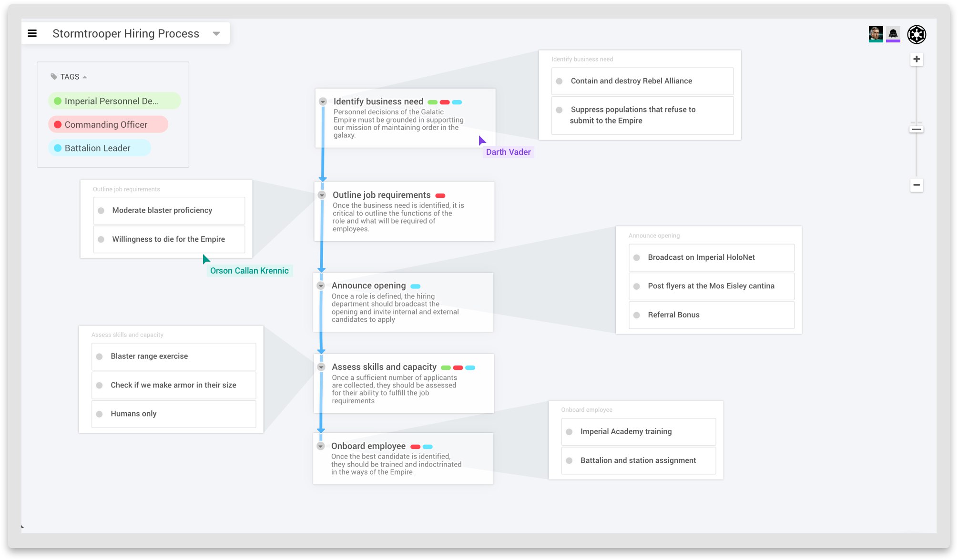This screenshot has width=958, height=560.
Task: Filter by Commanding Officer tag
Action: (x=108, y=124)
